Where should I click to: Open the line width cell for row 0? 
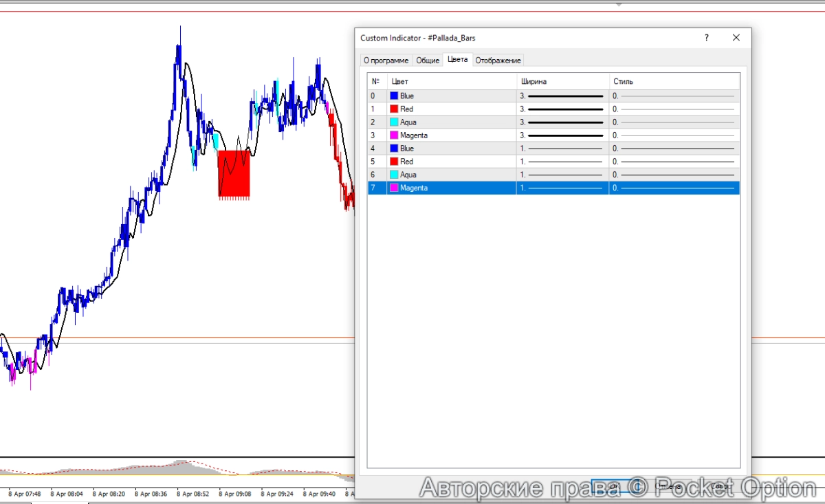point(562,96)
